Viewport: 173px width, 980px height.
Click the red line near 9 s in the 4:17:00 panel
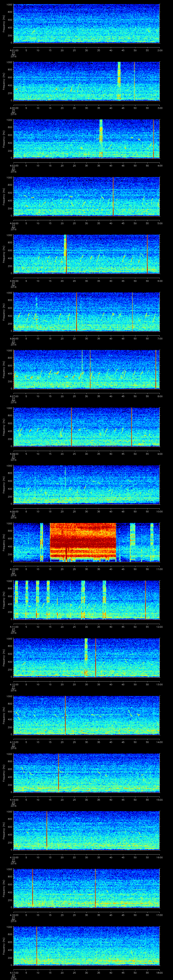click(x=36, y=946)
